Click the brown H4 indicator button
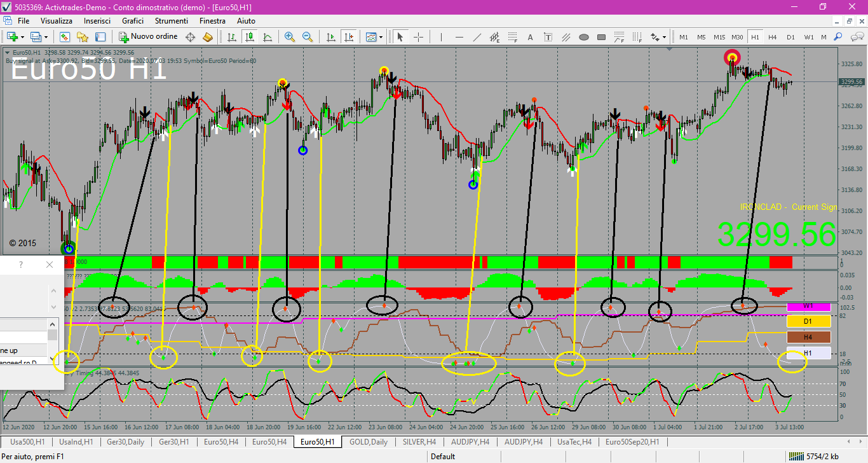868x463 pixels. coord(809,337)
